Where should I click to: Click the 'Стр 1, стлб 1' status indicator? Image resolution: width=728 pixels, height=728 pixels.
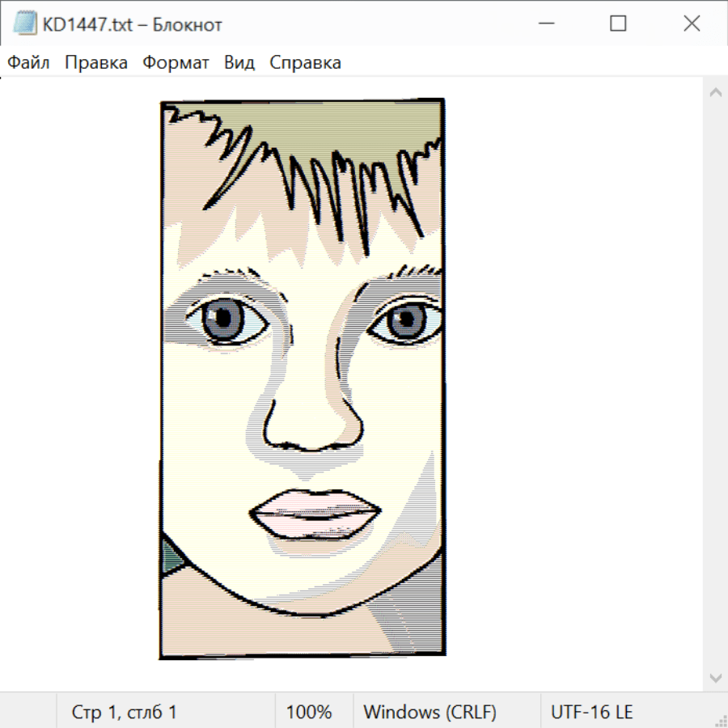[x=124, y=712]
